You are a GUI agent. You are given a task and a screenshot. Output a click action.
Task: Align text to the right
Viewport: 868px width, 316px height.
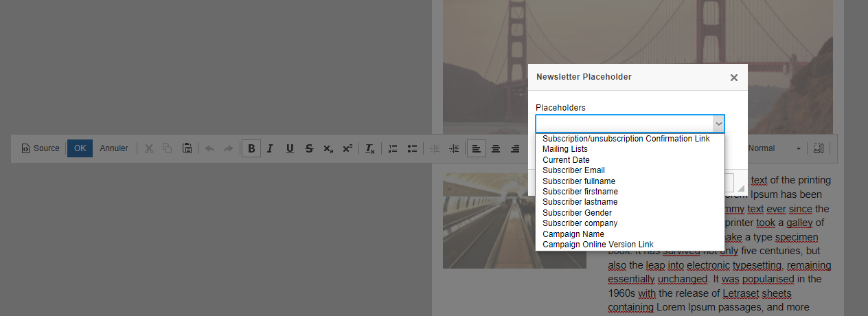pos(514,148)
